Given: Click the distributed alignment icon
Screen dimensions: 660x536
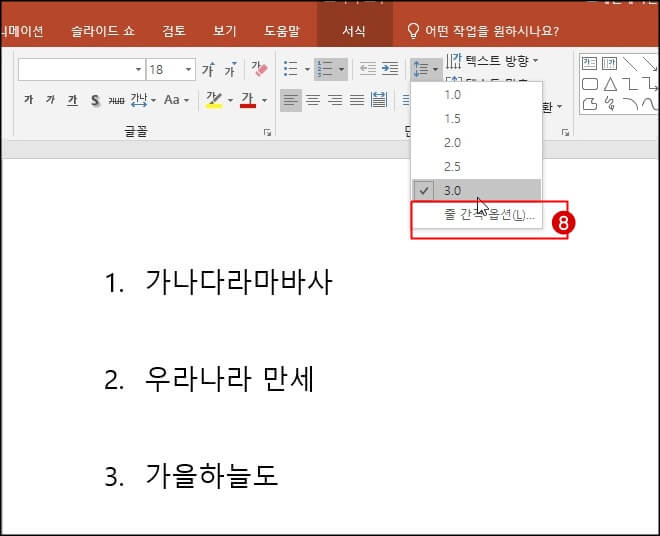Looking at the screenshot, I should pyautogui.click(x=379, y=100).
